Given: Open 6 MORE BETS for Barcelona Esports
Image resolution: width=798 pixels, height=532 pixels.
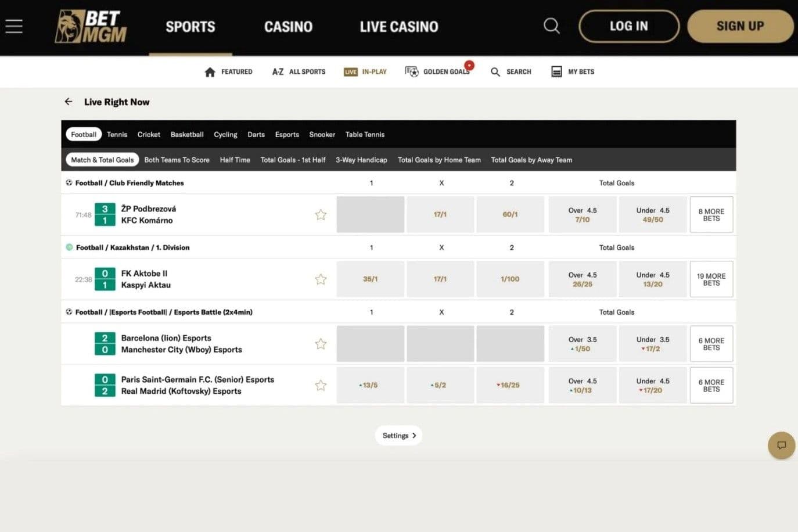Looking at the screenshot, I should pos(711,344).
